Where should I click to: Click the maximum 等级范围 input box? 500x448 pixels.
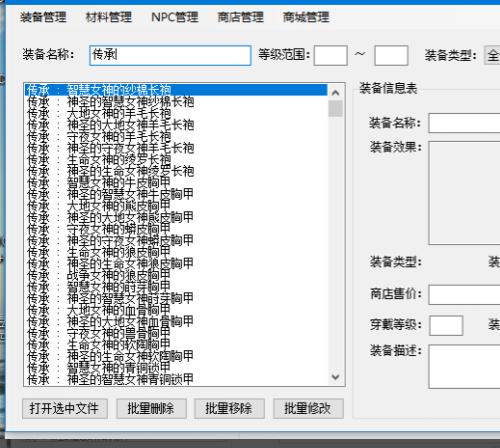(x=391, y=55)
